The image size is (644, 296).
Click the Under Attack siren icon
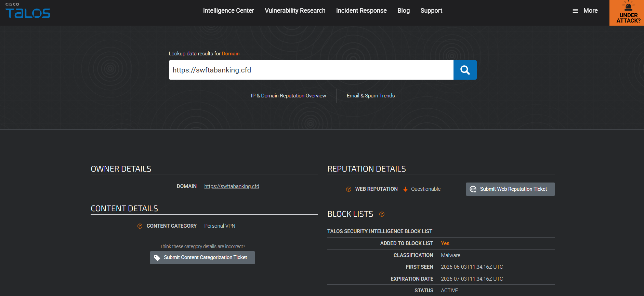pos(628,6)
